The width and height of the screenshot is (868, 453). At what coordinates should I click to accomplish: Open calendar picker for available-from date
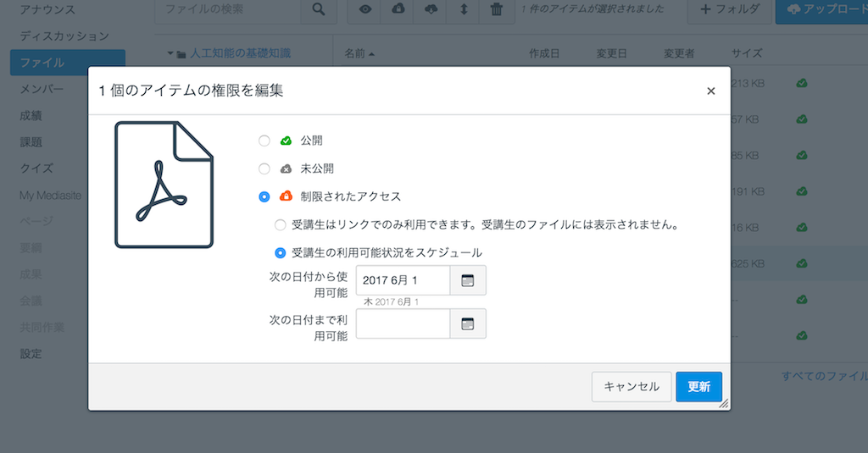coord(468,280)
